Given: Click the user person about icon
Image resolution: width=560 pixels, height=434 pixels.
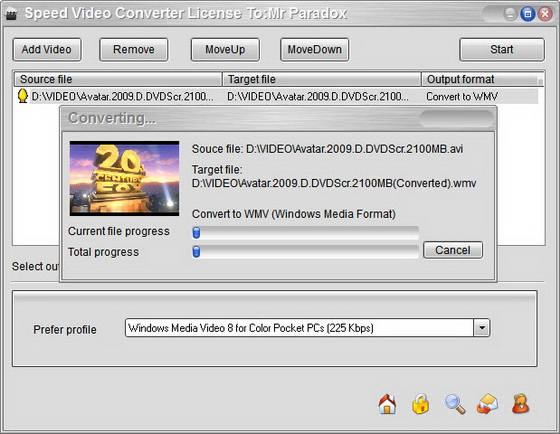Looking at the screenshot, I should (x=520, y=404).
